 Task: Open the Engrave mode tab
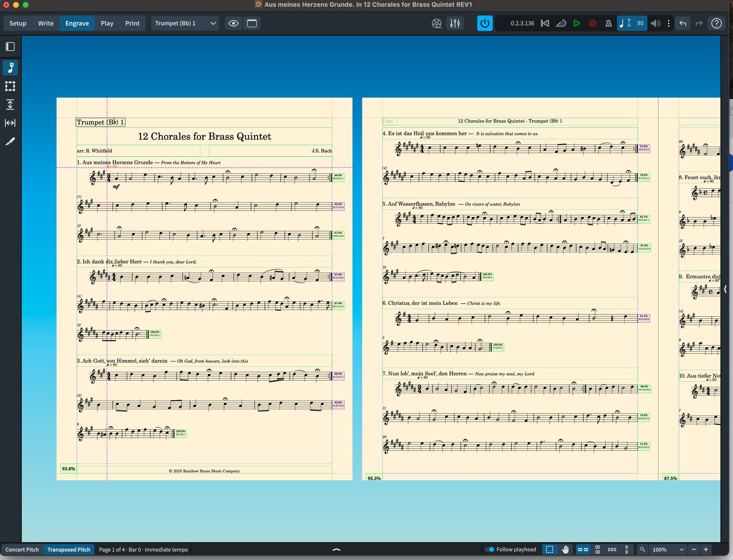(77, 23)
